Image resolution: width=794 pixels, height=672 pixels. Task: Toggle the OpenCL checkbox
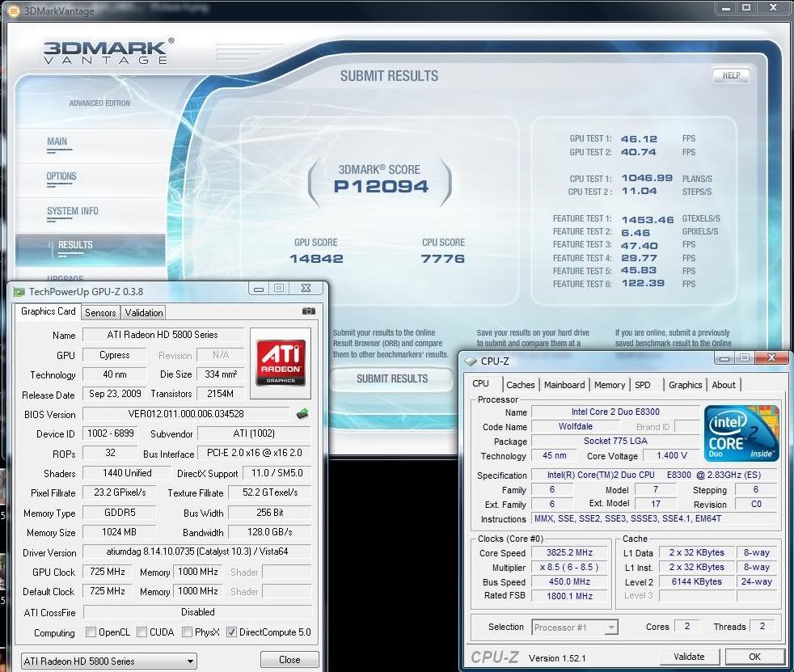tap(91, 632)
